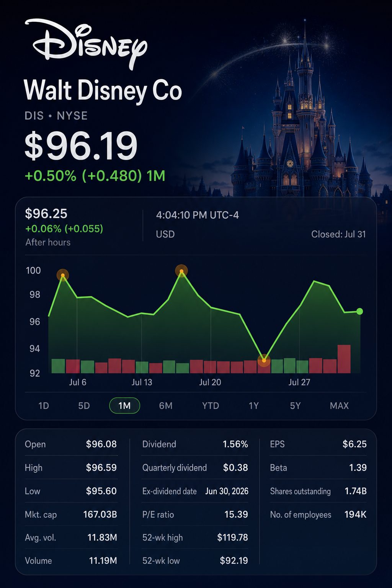Click the green endpoint dot on the chart line
This screenshot has width=392, height=588.
click(359, 311)
